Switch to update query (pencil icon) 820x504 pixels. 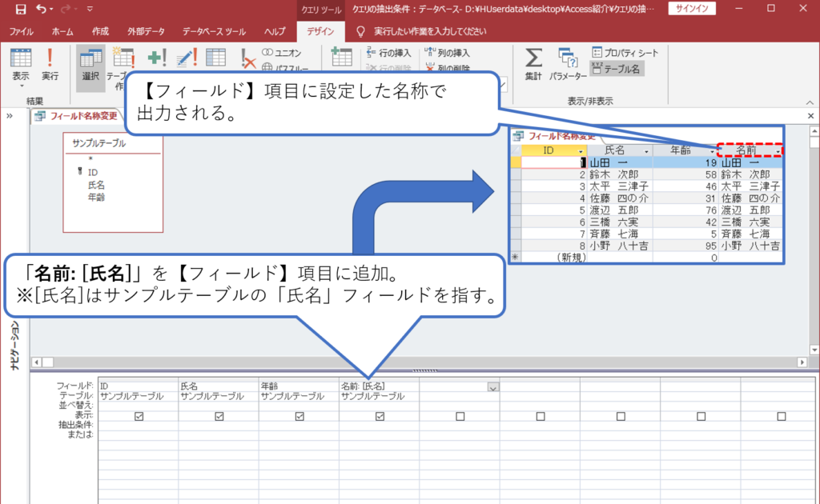click(186, 58)
